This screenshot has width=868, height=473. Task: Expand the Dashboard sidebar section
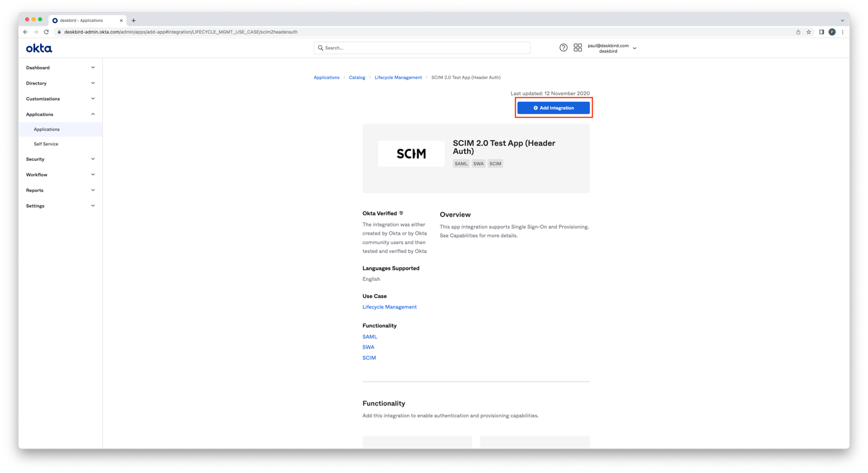pyautogui.click(x=60, y=68)
